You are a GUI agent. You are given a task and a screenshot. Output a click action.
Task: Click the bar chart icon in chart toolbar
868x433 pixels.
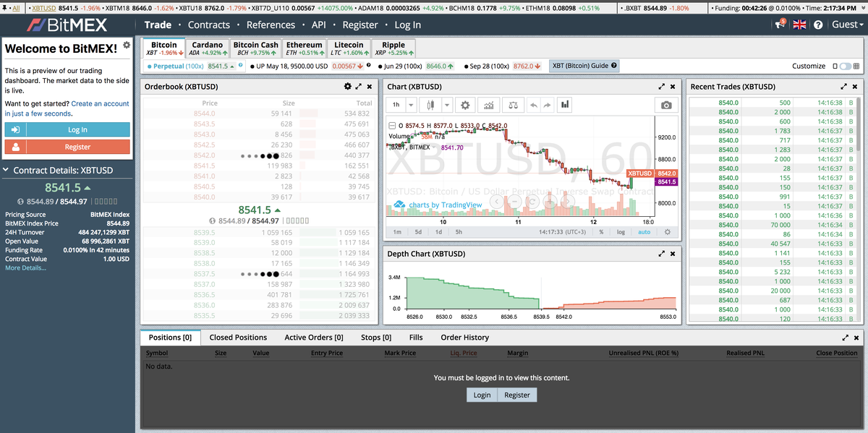tap(565, 105)
